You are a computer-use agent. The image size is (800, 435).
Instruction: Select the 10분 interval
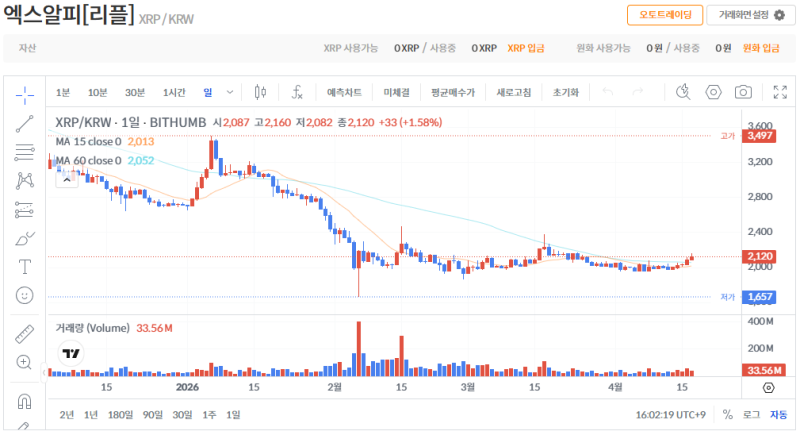(x=97, y=92)
